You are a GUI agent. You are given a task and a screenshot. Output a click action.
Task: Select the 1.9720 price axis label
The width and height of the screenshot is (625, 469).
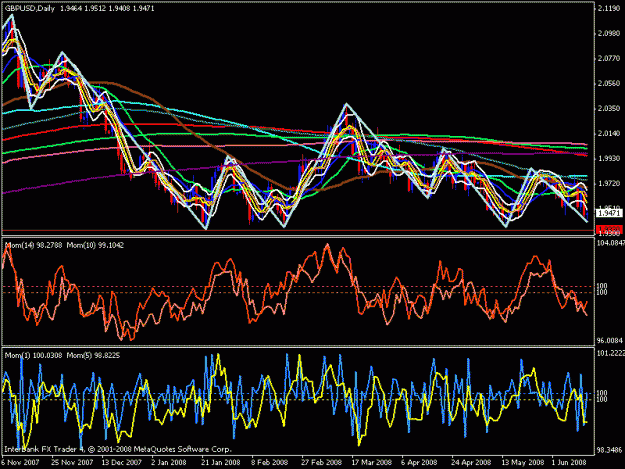(x=609, y=183)
